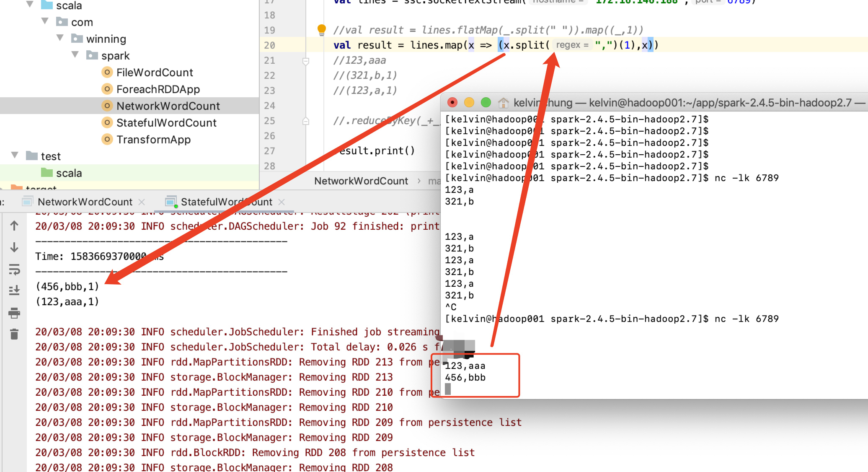Viewport: 868px width, 472px height.
Task: Select FileWordCount in project tree
Action: 155,73
